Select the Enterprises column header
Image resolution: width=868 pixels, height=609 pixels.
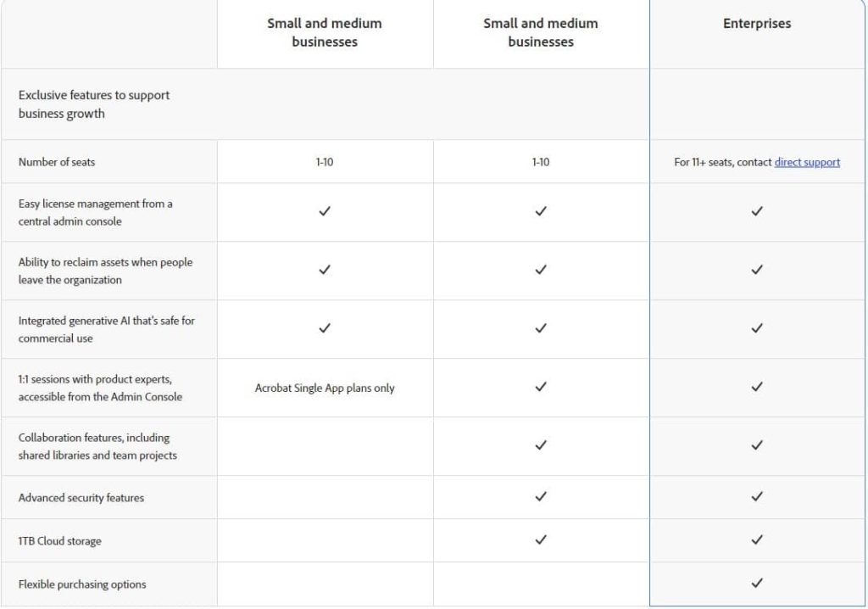(x=757, y=24)
